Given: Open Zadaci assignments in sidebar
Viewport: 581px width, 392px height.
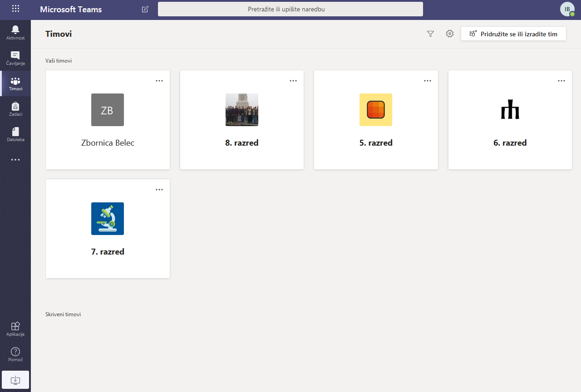Looking at the screenshot, I should pyautogui.click(x=15, y=109).
